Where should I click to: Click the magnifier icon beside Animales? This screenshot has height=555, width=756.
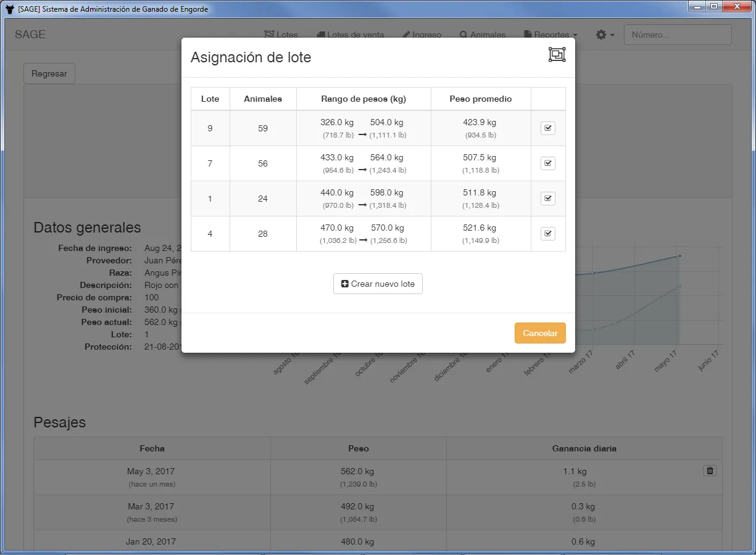tap(463, 35)
